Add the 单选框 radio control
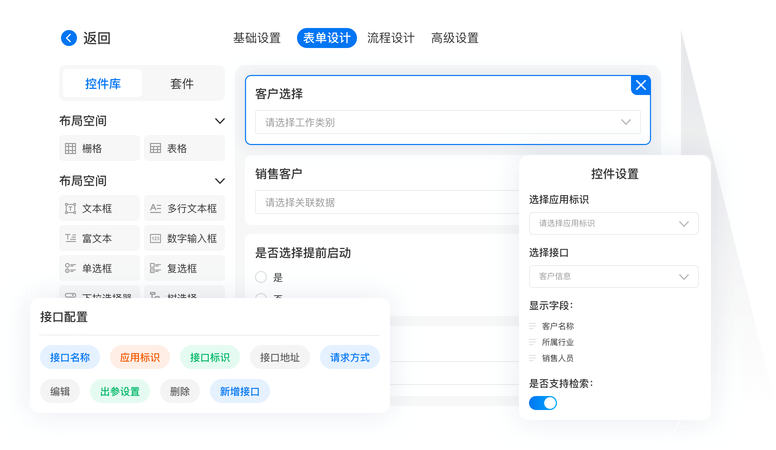Image resolution: width=776 pixels, height=450 pixels. click(99, 269)
